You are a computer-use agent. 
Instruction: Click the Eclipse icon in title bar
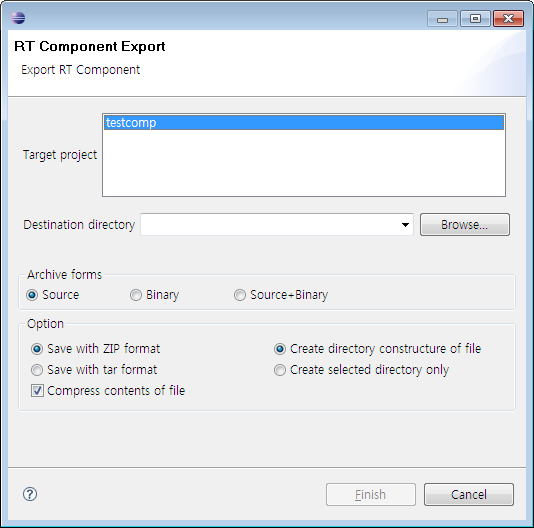18,18
